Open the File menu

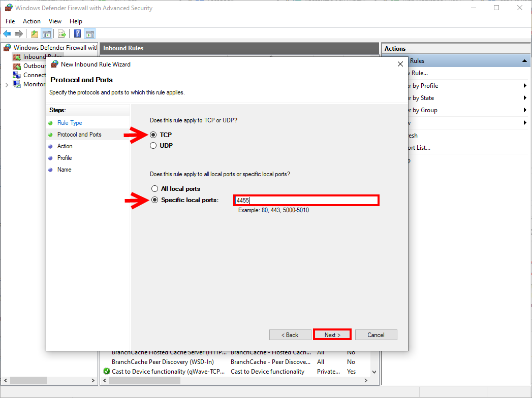[x=10, y=21]
